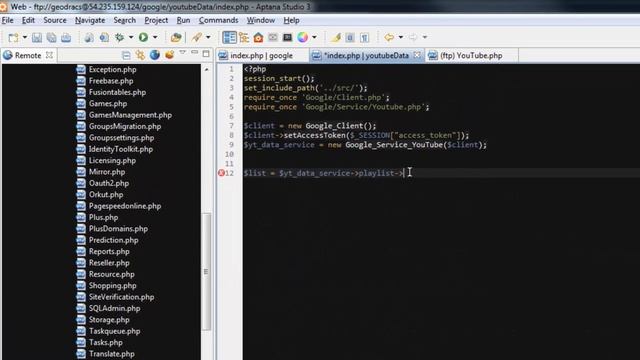Open the Navigate menu
640x360 pixels.
[x=90, y=20]
